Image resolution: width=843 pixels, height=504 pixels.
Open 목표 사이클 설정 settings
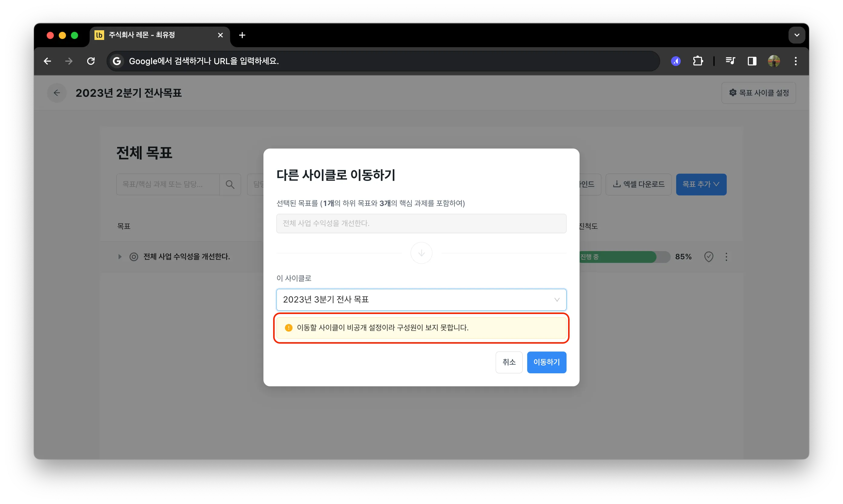[758, 93]
